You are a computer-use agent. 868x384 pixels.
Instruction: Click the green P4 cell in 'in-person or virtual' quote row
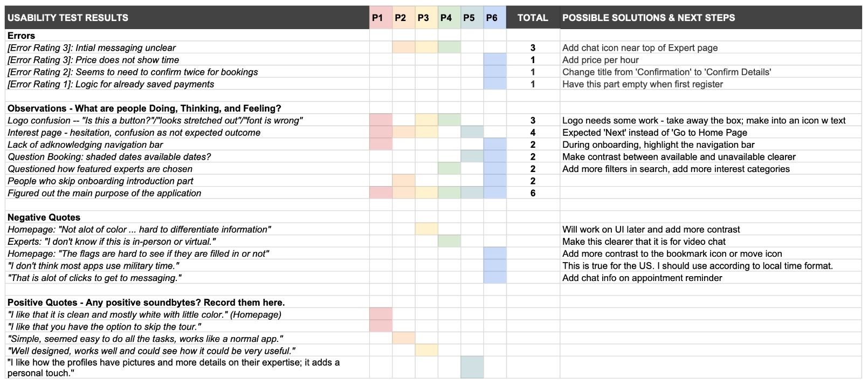click(449, 242)
